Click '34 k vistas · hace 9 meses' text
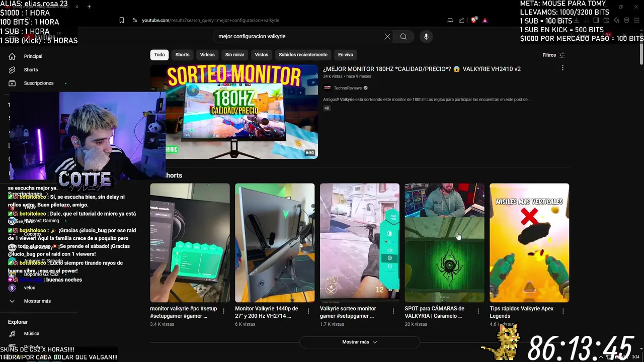 347,76
